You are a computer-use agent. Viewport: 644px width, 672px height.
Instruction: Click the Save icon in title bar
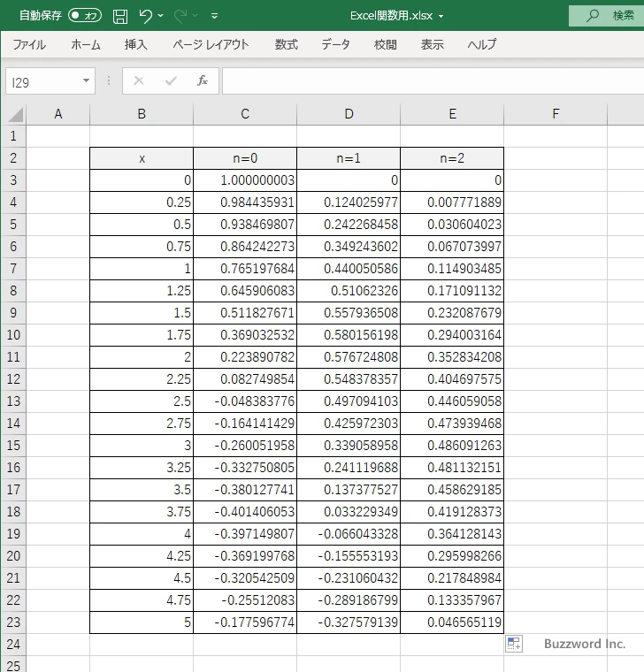click(120, 16)
